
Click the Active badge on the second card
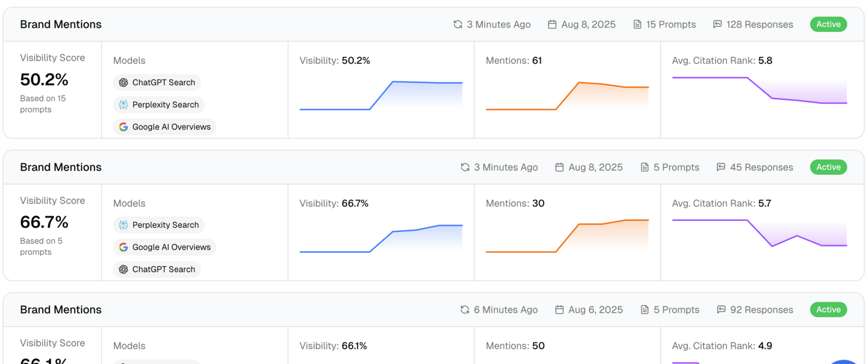coord(828,167)
